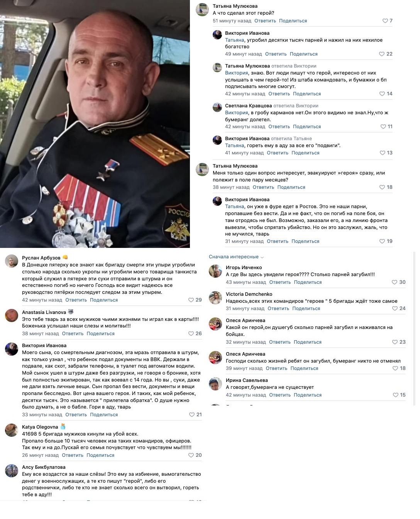The width and height of the screenshot is (420, 519).
Task: Click heart on Katya Olegovna's comment
Action: [191, 455]
